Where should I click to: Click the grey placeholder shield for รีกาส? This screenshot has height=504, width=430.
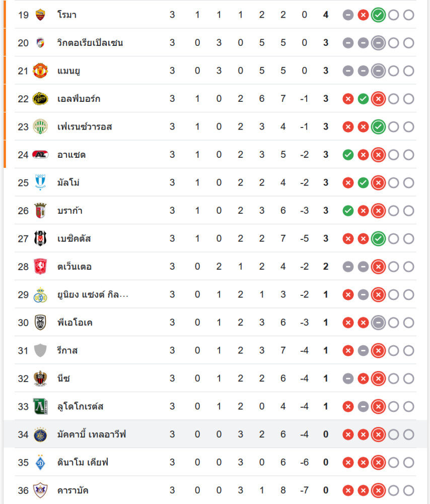tap(40, 350)
